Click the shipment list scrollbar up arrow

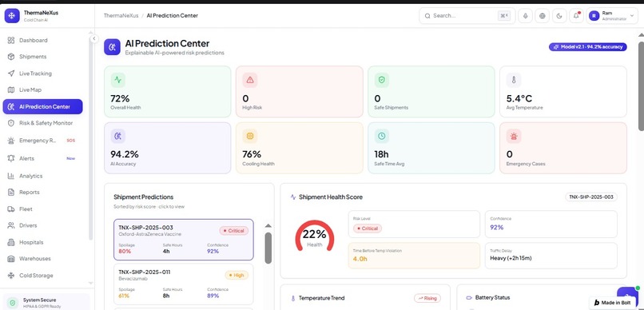(268, 225)
